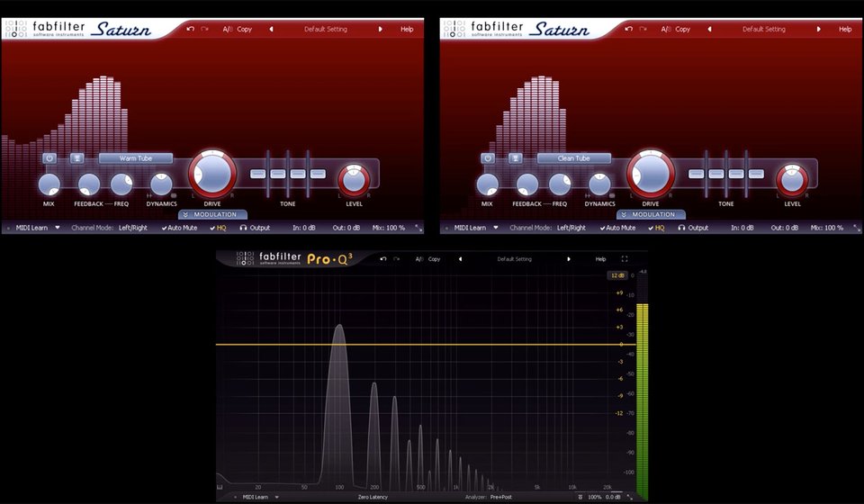The height and width of the screenshot is (504, 864).
Task: Click Level knob in Clean Tube Saturn
Action: click(792, 180)
